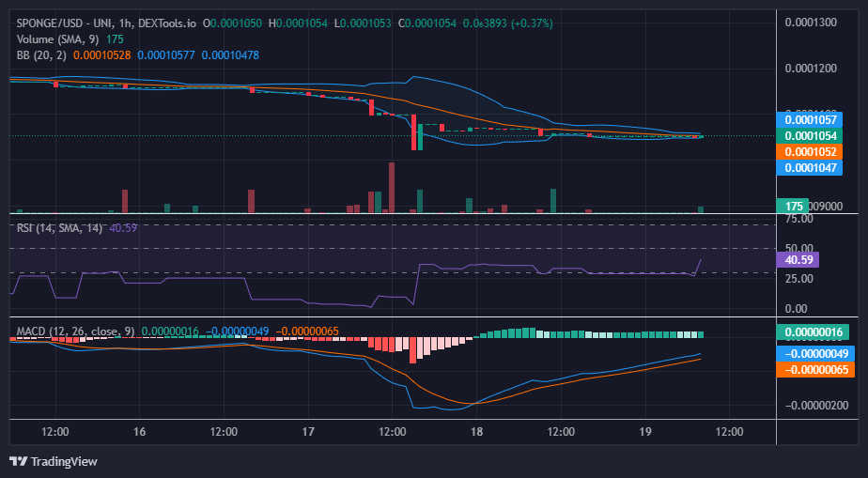868x478 pixels.
Task: Click the orange BB basis value 0.00010528
Action: [101, 55]
